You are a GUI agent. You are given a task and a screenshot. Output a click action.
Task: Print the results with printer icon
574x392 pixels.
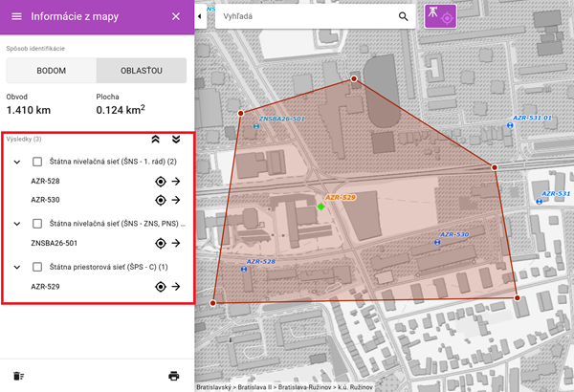(x=173, y=376)
